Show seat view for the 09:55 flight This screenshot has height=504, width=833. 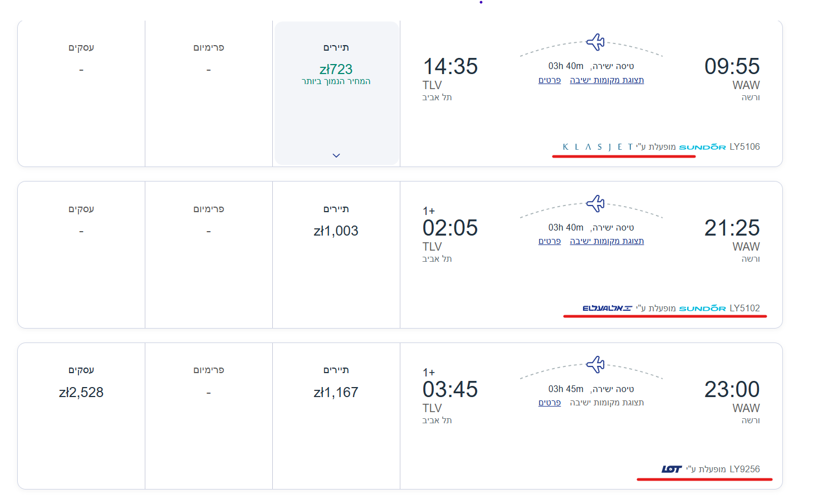(x=607, y=80)
